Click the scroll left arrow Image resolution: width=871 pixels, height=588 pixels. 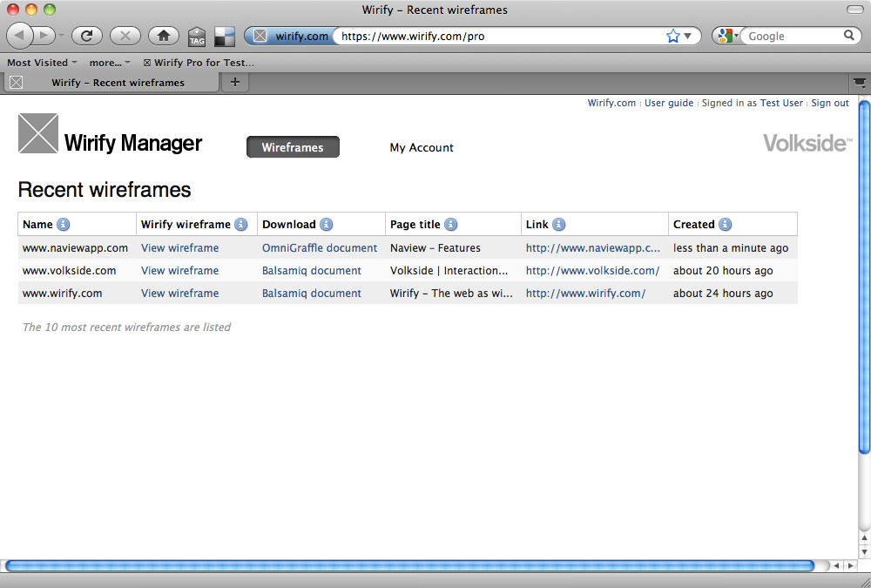tap(836, 565)
